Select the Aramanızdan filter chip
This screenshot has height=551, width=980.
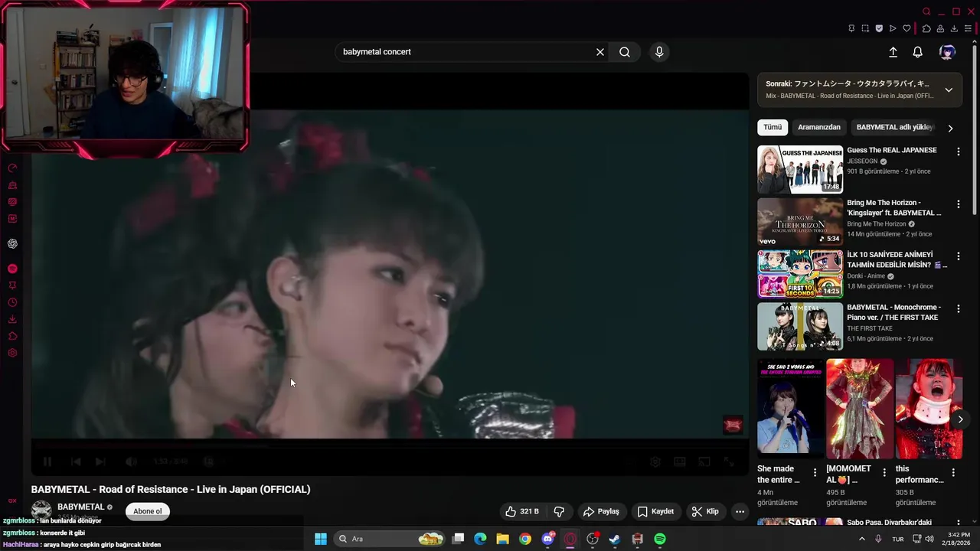pos(819,127)
